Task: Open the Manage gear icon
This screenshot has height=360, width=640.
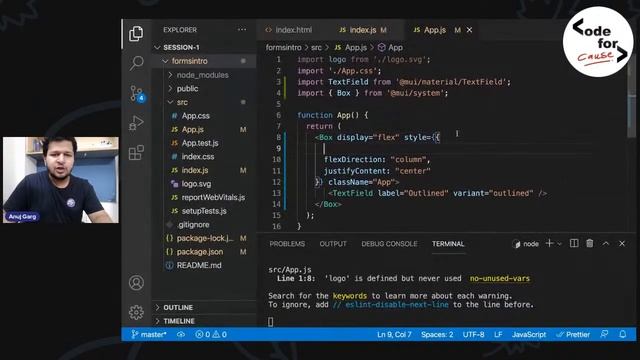Action: click(136, 312)
